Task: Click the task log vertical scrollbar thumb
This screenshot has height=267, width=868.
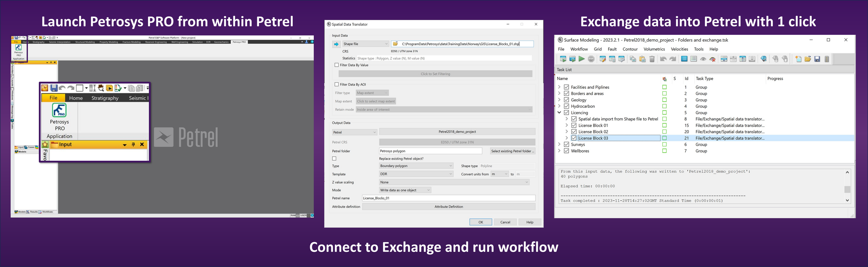Action: (x=847, y=190)
